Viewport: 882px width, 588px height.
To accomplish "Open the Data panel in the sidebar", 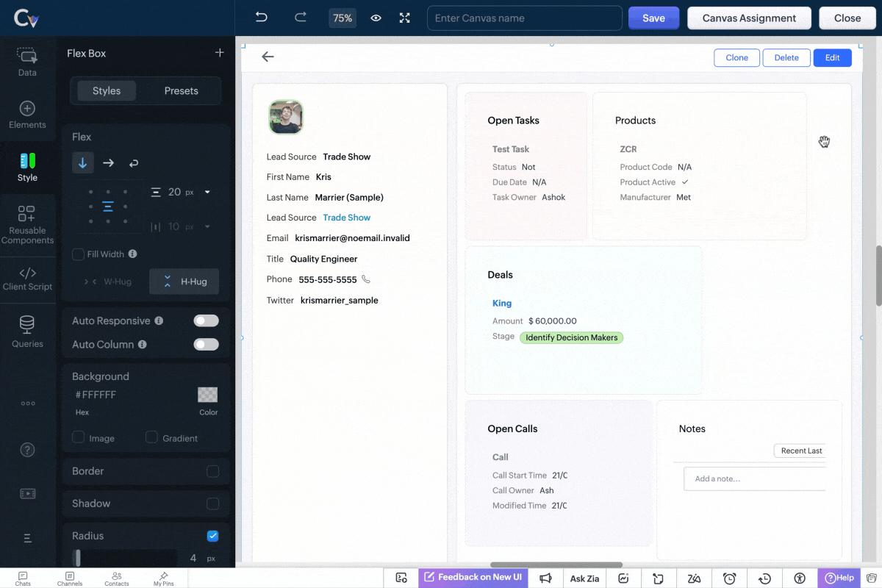I will (27, 62).
